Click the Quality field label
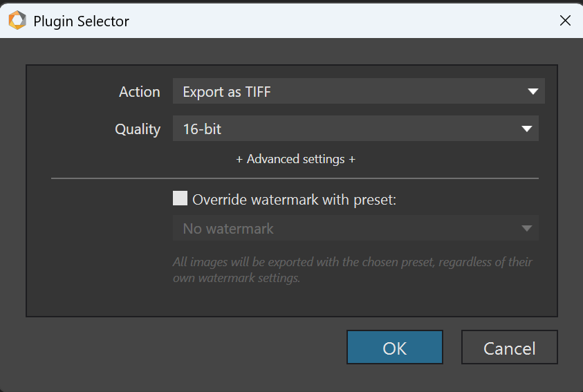This screenshot has width=583, height=392. [x=138, y=129]
